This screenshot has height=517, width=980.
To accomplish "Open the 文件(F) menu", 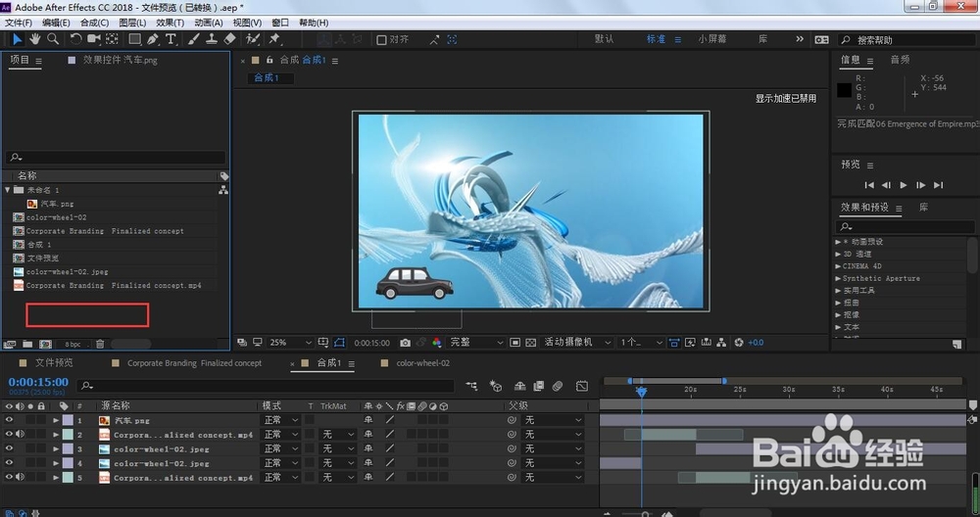I will coord(18,23).
